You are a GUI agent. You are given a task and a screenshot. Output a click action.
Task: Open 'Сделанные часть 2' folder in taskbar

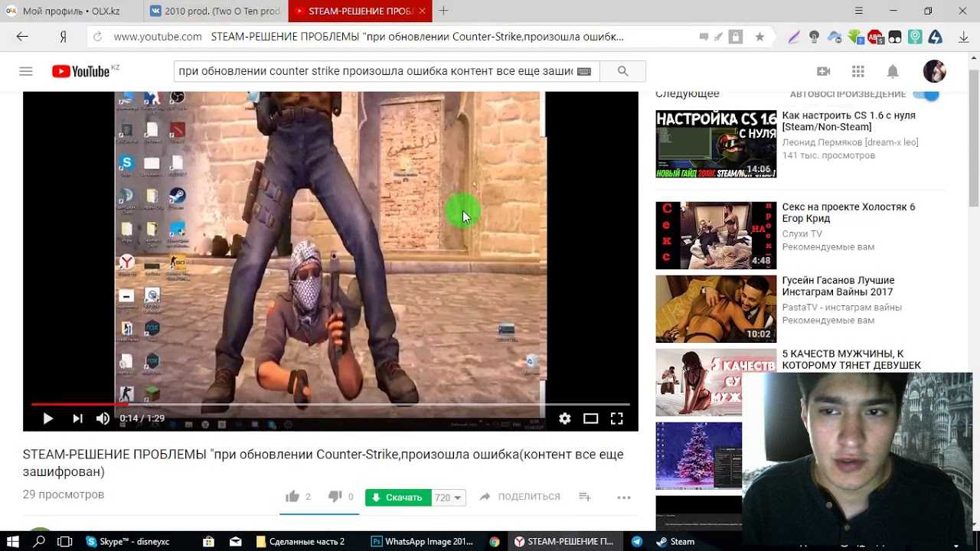click(x=301, y=541)
